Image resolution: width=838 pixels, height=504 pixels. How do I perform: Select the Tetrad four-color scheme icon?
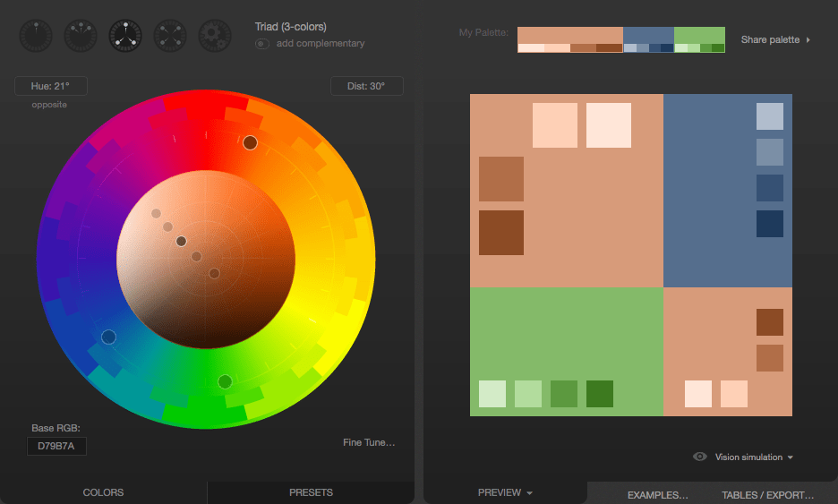pos(170,35)
